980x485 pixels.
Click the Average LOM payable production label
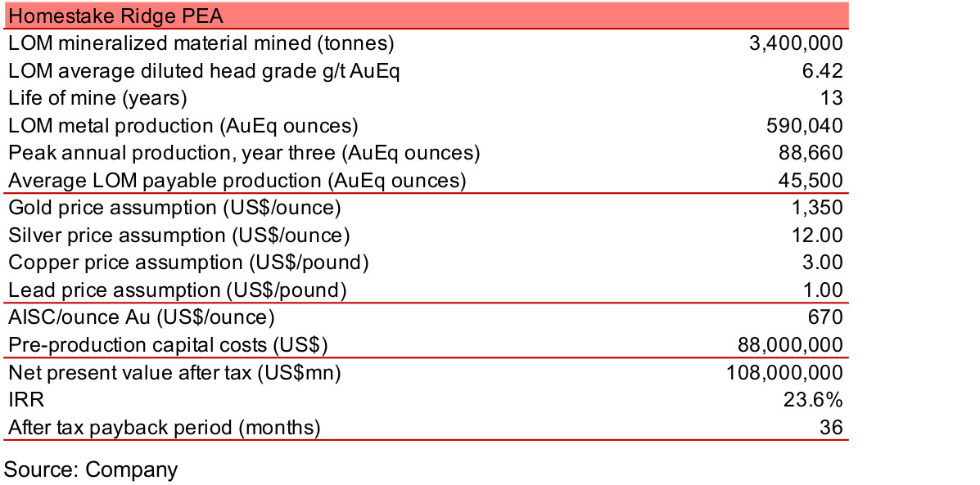pyautogui.click(x=237, y=181)
